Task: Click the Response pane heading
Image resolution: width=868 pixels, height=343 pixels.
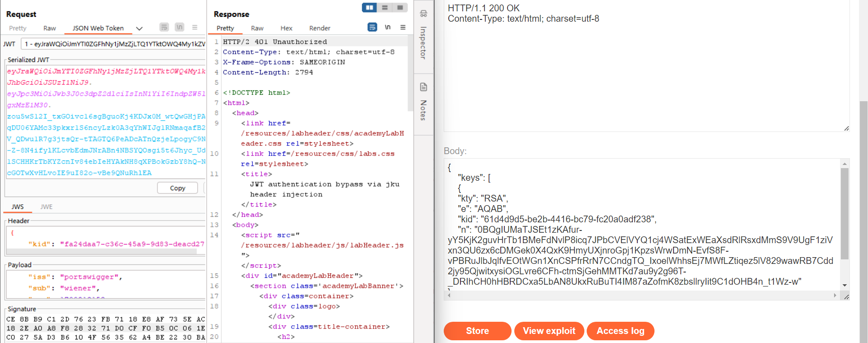Action: 232,14
